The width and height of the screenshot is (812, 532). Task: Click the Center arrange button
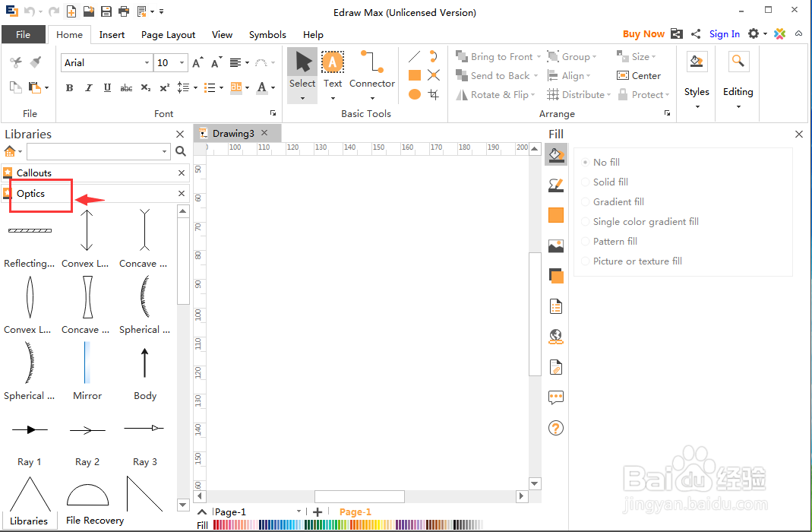pos(639,76)
